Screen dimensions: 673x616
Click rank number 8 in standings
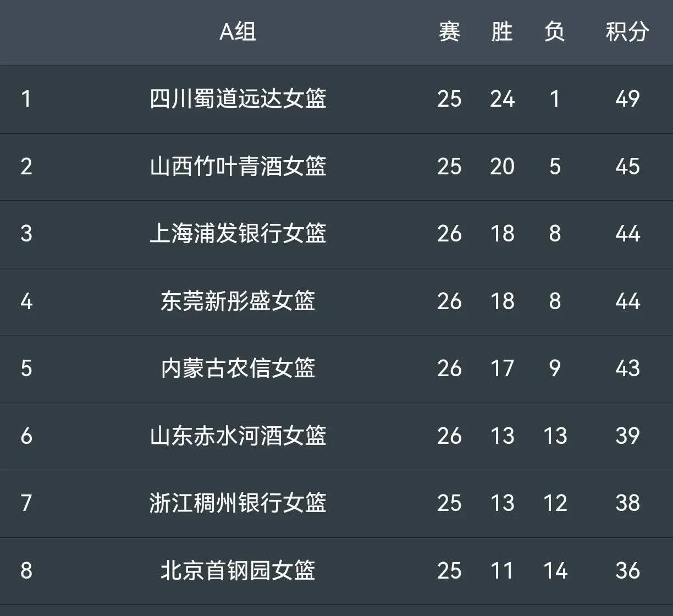pyautogui.click(x=26, y=570)
